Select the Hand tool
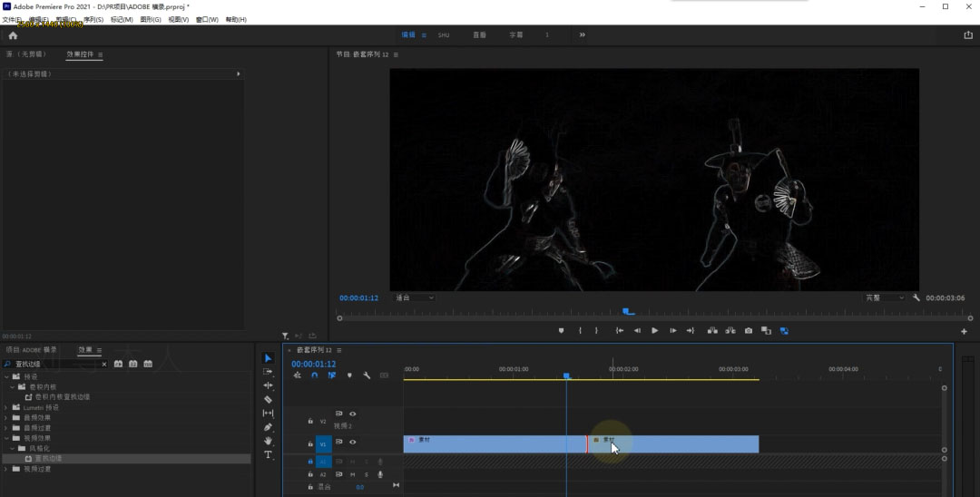980x497 pixels. [x=268, y=441]
